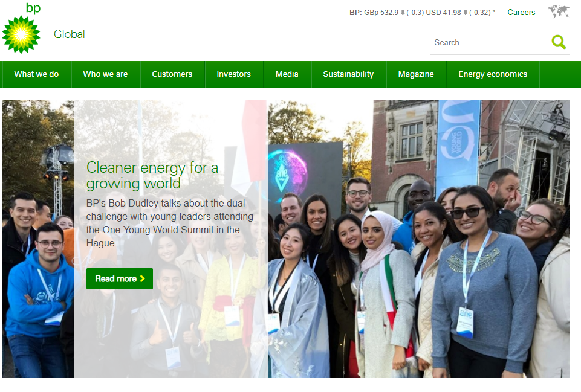The image size is (581, 392).
Task: Go to the Customers section
Action: pos(172,74)
